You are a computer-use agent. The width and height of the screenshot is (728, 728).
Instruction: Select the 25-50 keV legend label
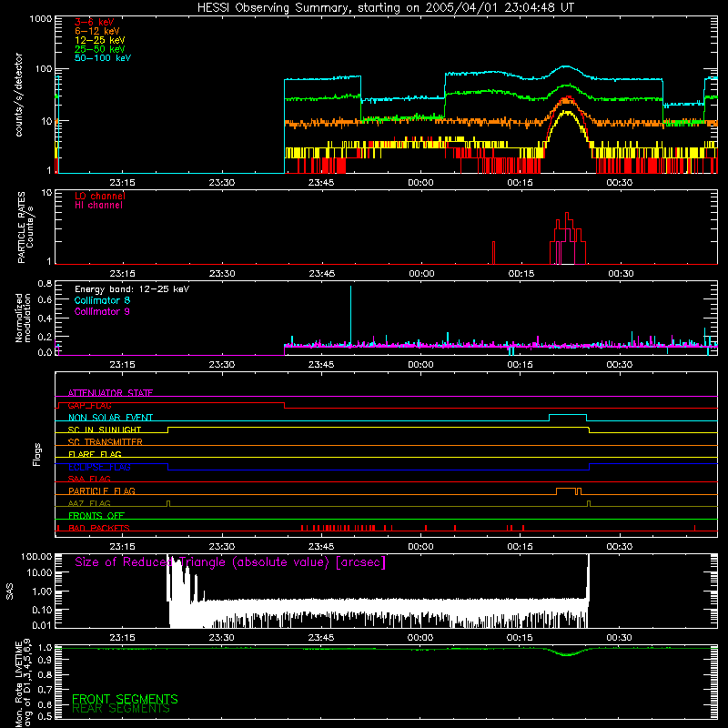(100, 49)
